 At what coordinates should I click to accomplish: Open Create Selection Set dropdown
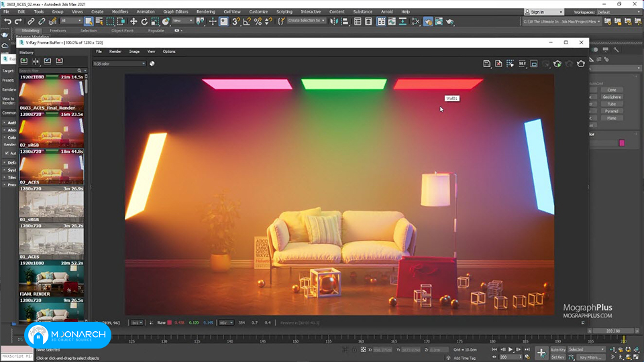coord(307,21)
